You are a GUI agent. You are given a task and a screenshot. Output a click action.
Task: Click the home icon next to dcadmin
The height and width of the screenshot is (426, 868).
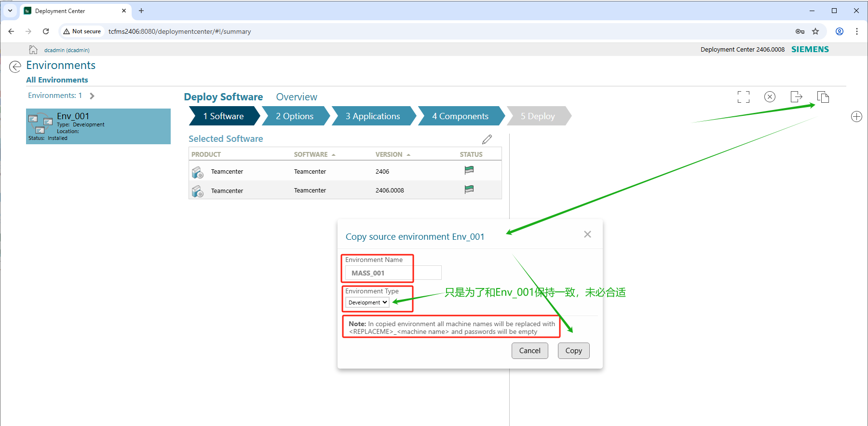(33, 50)
